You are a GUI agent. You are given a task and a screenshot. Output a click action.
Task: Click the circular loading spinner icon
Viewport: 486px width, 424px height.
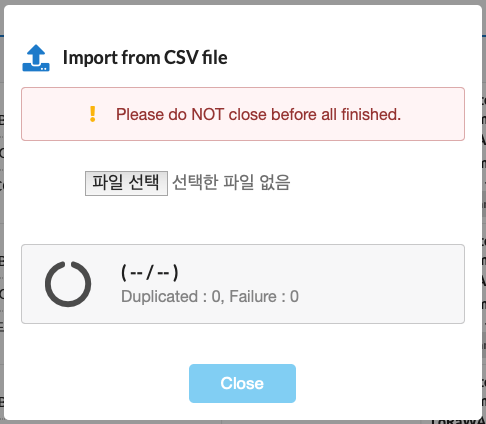click(x=68, y=284)
